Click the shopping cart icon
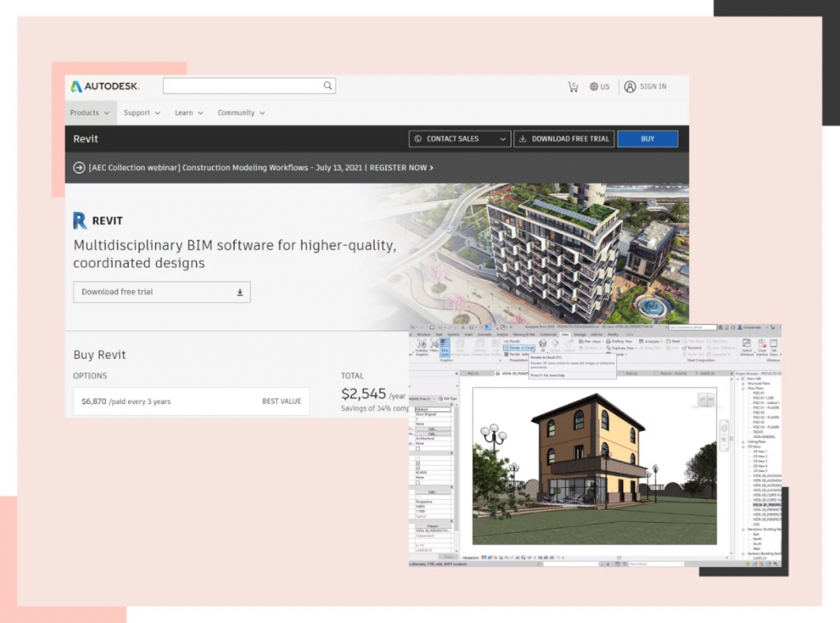 573,86
